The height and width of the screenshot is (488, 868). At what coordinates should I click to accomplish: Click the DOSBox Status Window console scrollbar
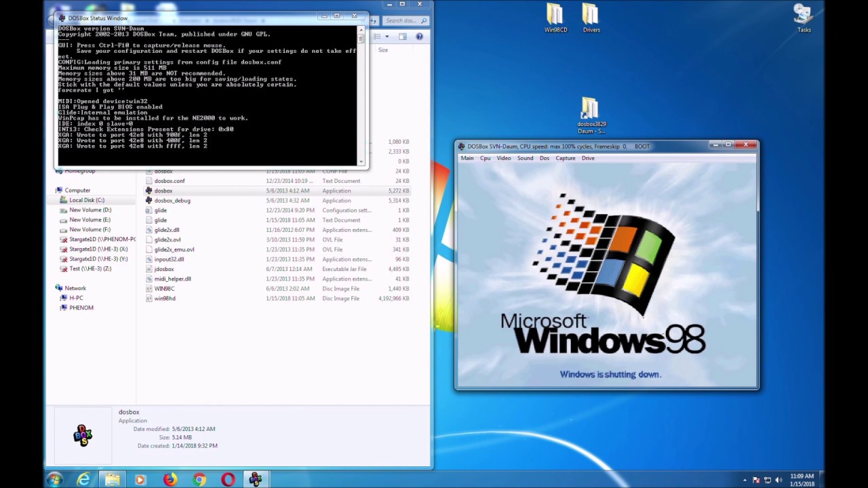click(x=361, y=95)
